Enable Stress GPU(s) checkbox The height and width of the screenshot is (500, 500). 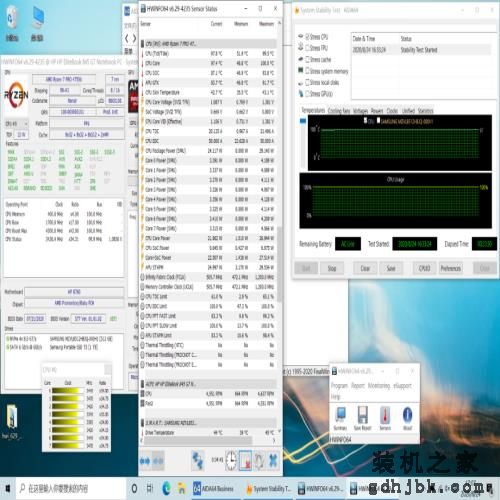pos(307,94)
